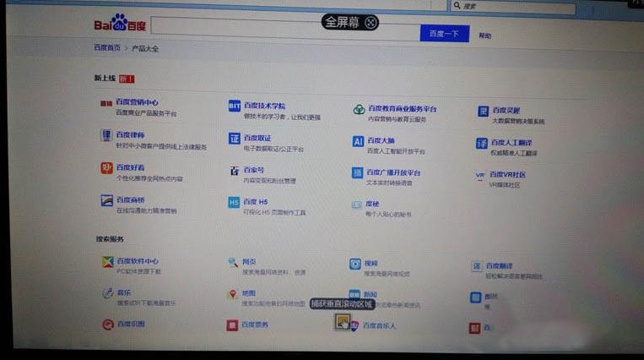Open the 百度营销中心 link

[x=137, y=102]
